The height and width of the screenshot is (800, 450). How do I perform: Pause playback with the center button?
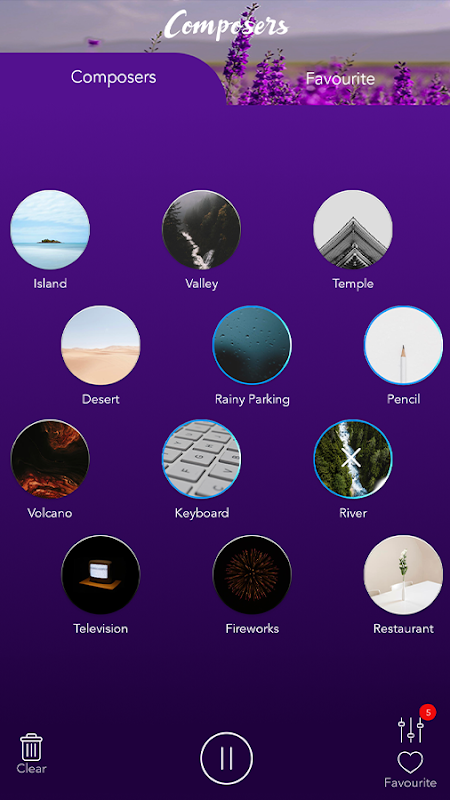pos(227,758)
